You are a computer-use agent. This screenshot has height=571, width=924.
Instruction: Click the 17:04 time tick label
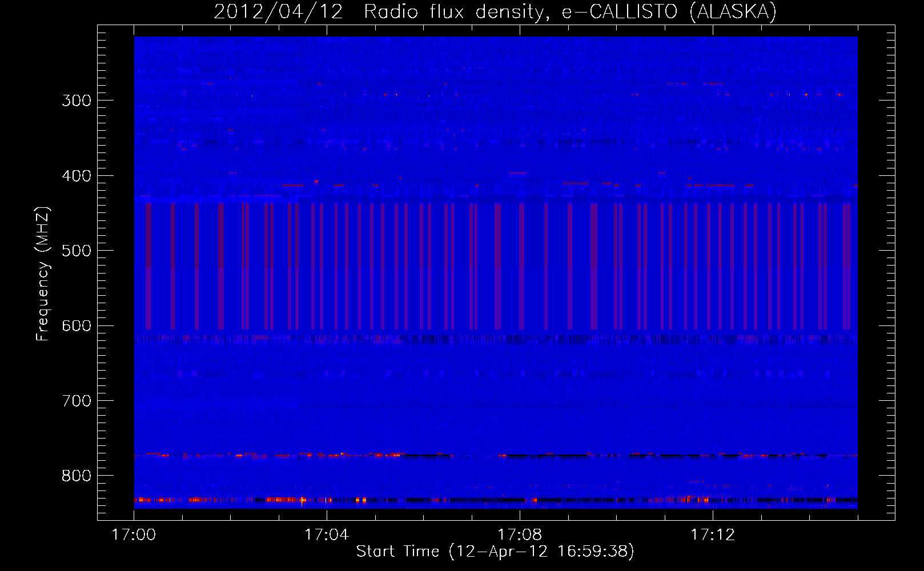click(327, 535)
